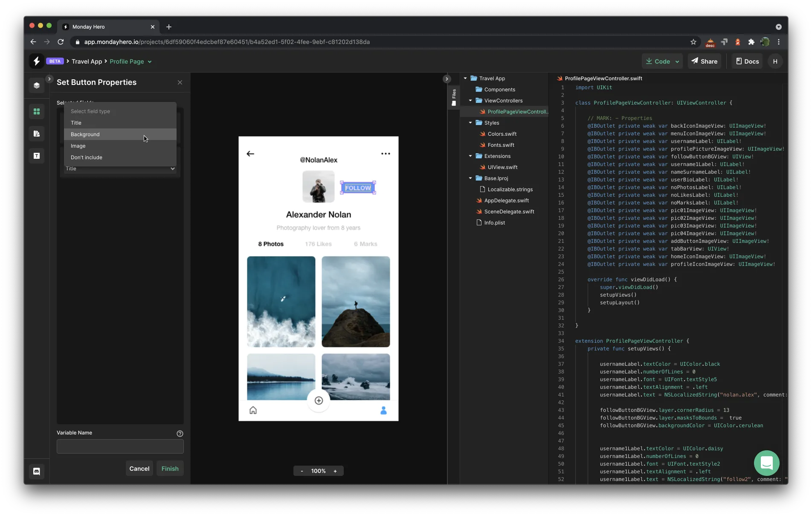Screen dimensions: 812x516
Task: Click the Finish button
Action: 170,469
